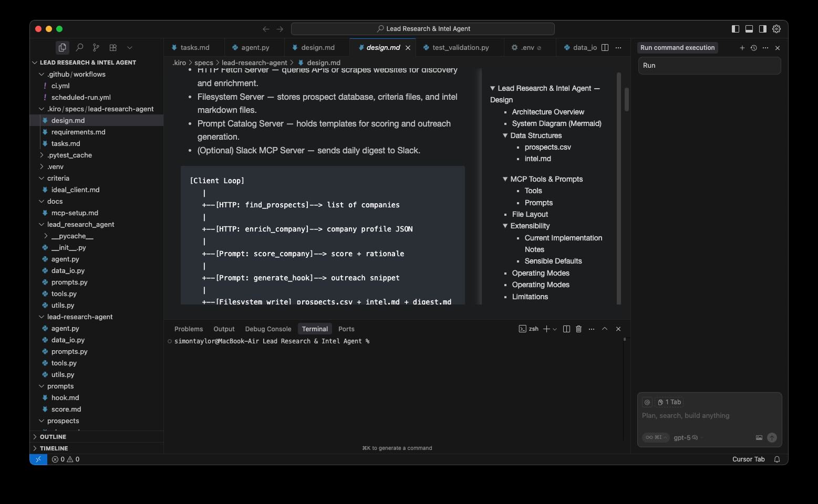Jump to 'Architecture Overview' outline link
818x504 pixels.
click(548, 112)
